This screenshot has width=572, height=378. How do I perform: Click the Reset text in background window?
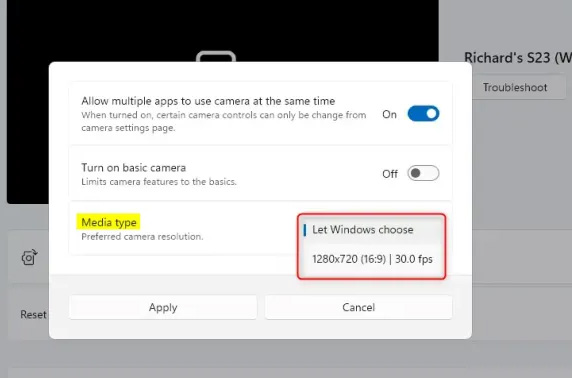33,315
